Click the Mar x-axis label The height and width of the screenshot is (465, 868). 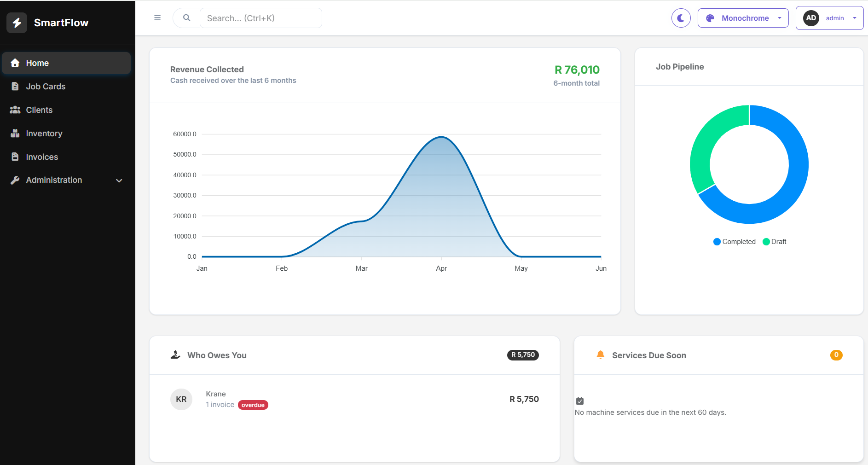(x=362, y=268)
